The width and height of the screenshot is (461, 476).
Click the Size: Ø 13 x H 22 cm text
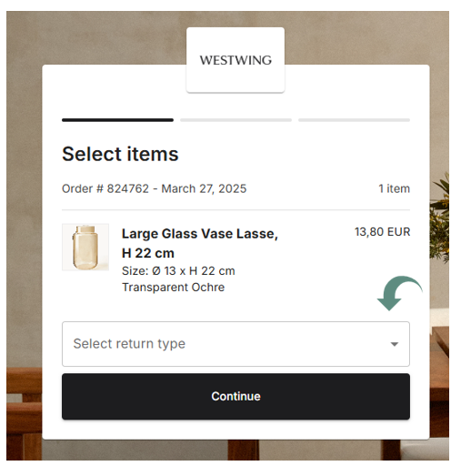pyautogui.click(x=178, y=271)
